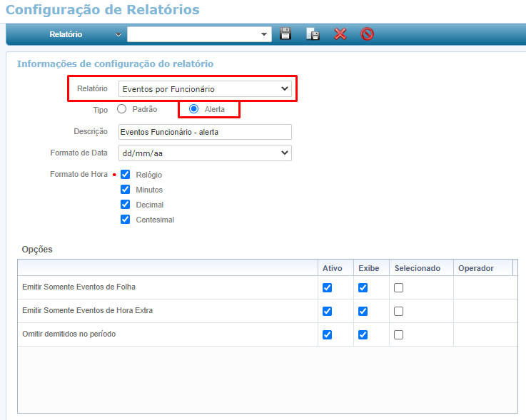The image size is (526, 420).
Task: Uncheck the Relógio time format checkbox
Action: pos(126,174)
